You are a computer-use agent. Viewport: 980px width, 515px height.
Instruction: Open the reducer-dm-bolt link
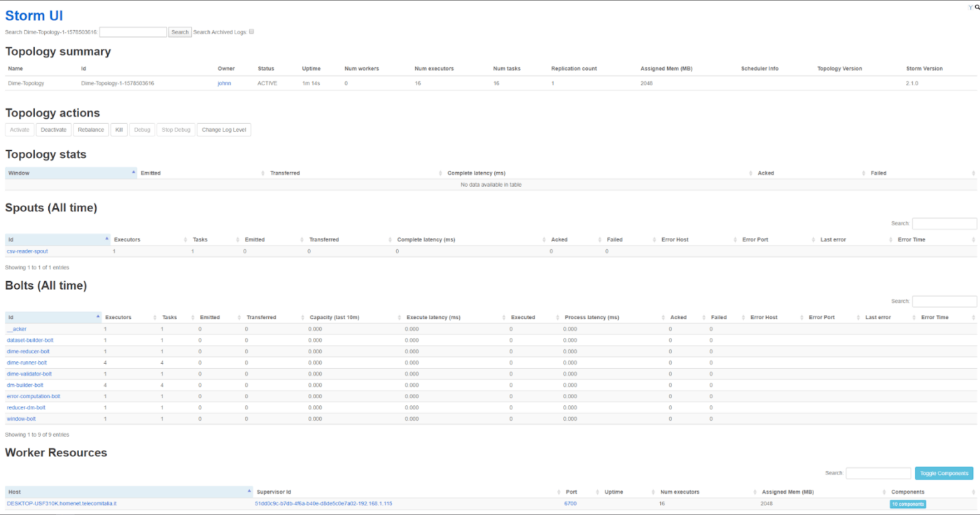point(26,407)
